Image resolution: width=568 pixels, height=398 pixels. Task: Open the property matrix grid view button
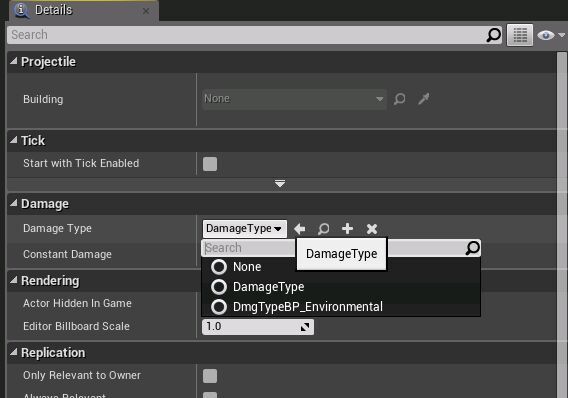coord(520,35)
